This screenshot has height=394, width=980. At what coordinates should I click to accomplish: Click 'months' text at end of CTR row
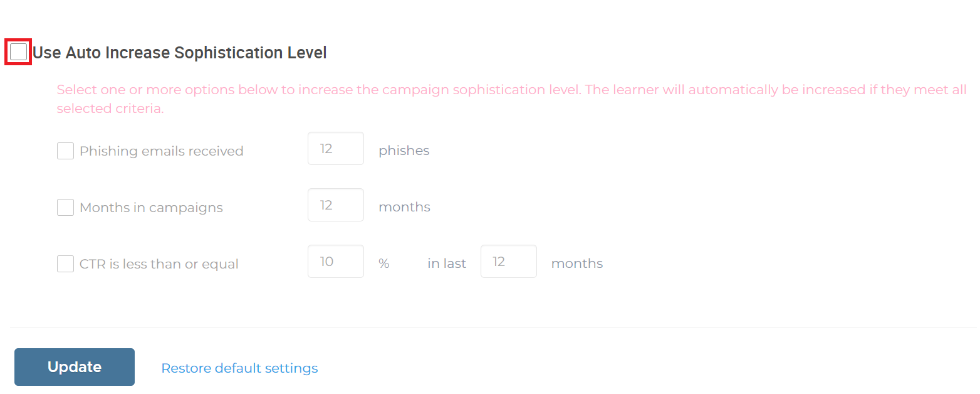pyautogui.click(x=577, y=264)
